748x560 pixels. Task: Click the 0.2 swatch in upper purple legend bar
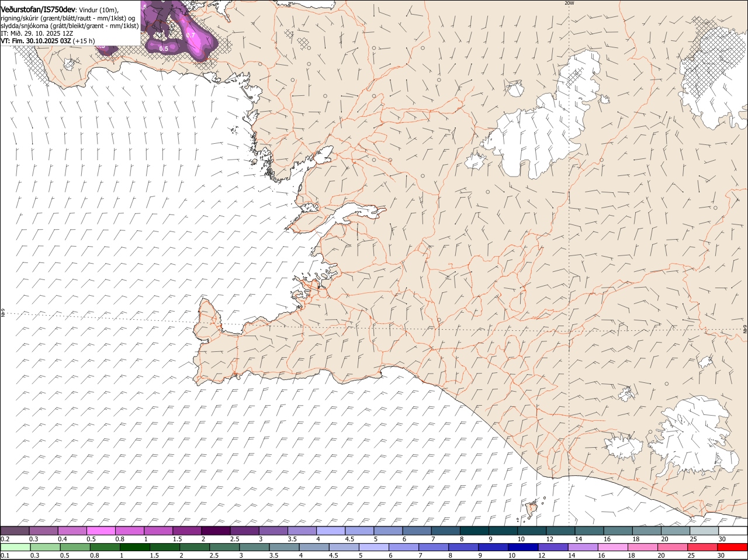tap(15, 531)
